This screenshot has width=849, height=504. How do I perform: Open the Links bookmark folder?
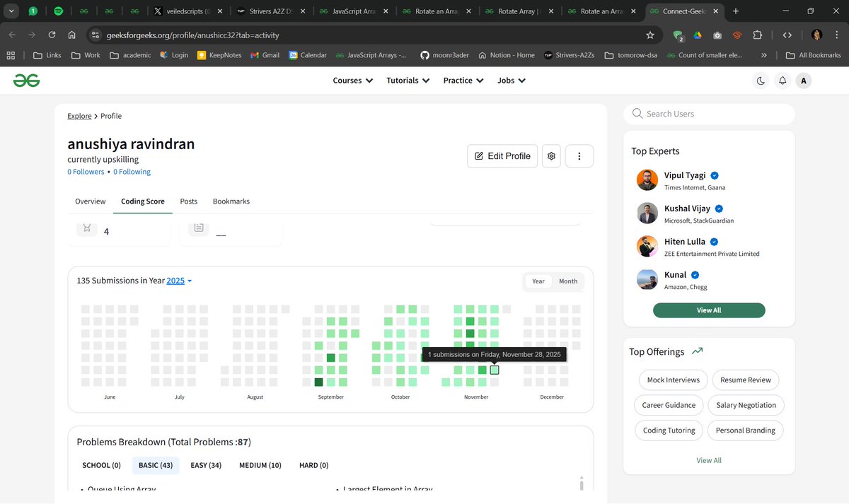pyautogui.click(x=47, y=55)
